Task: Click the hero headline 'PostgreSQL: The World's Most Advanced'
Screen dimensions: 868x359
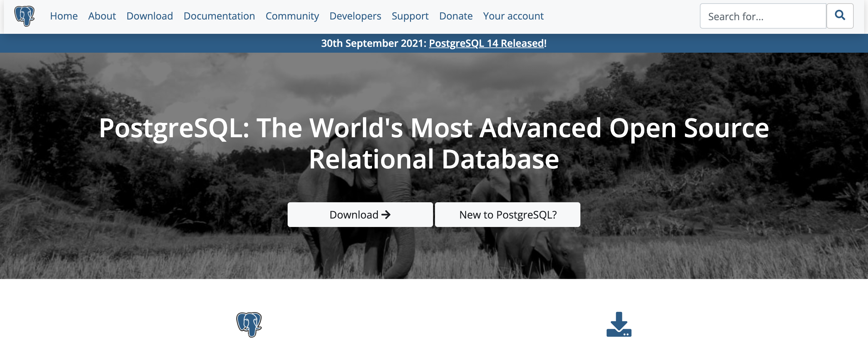Action: [434, 128]
